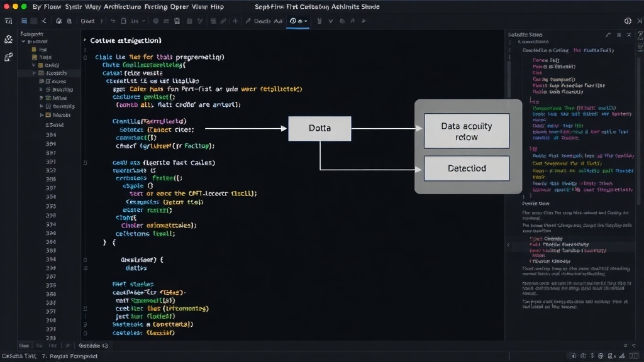Viewport: 644px width, 362px height.
Task: Click the 'Oaet' toolbar text button
Action: pos(87,21)
